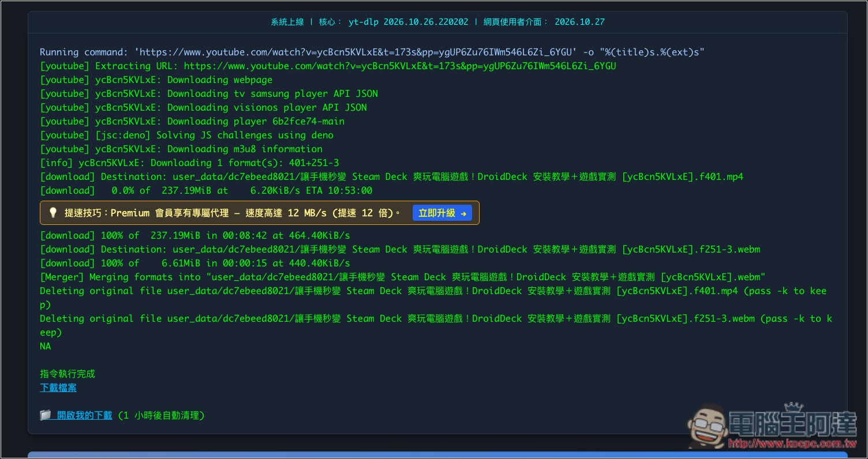Select the 'Downloading tv samsung player API JSON' line
This screenshot has width=868, height=459.
click(209, 93)
